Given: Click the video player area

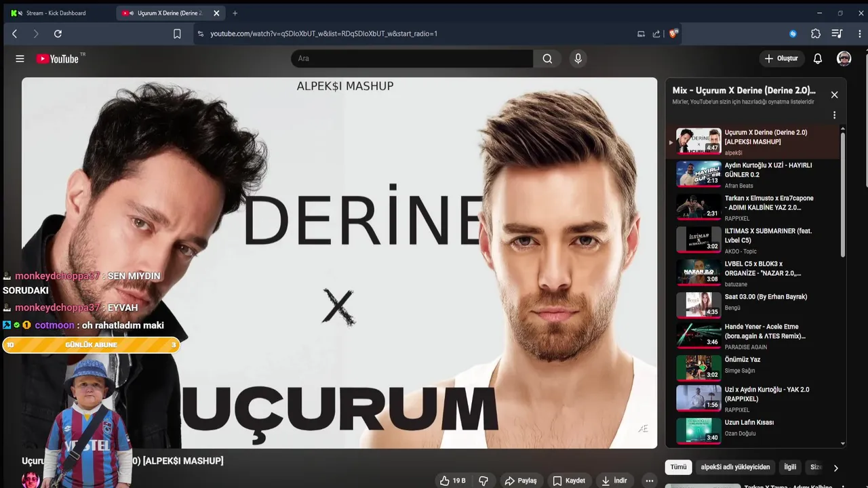Looking at the screenshot, I should pos(339,263).
